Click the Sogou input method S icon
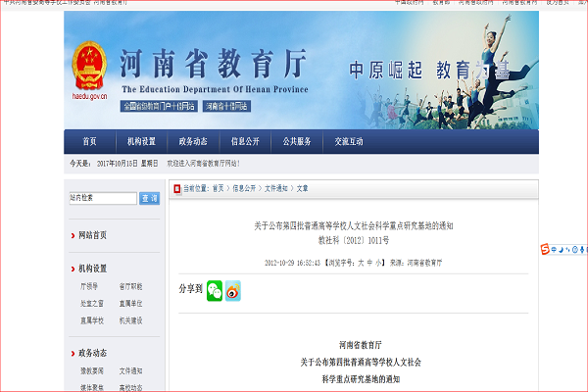Viewport: 588px width, 392px height. pyautogui.click(x=545, y=250)
